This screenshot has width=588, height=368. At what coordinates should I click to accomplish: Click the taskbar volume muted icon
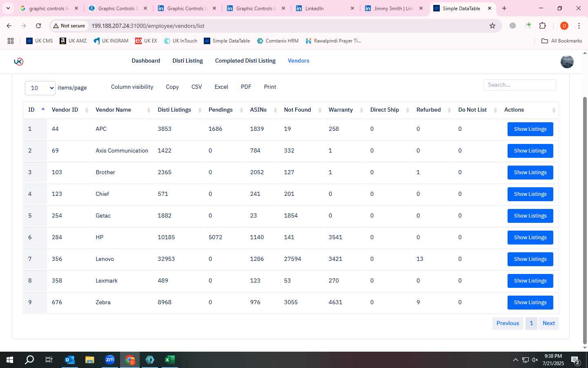535,360
